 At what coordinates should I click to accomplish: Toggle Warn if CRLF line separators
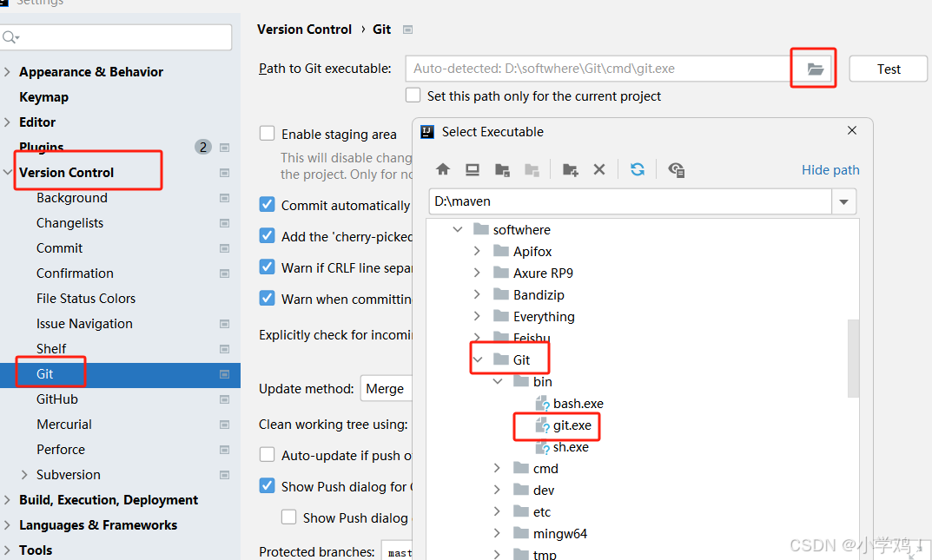click(267, 267)
